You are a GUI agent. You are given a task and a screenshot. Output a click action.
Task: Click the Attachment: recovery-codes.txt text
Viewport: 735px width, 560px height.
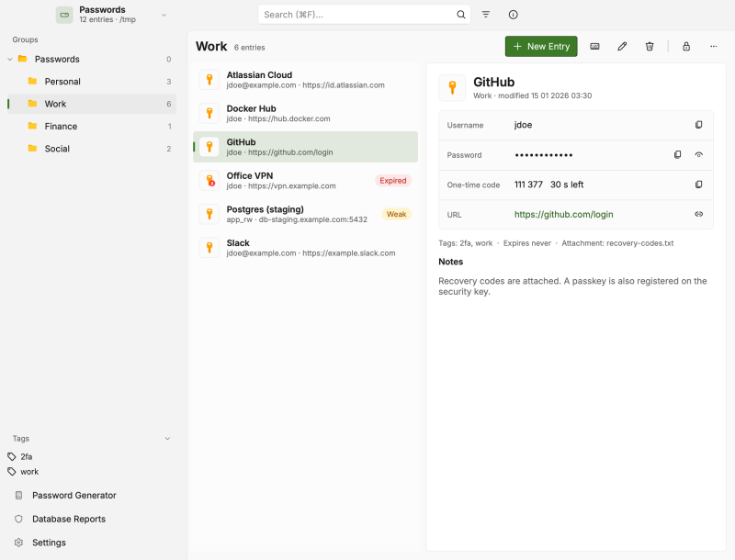click(x=617, y=243)
